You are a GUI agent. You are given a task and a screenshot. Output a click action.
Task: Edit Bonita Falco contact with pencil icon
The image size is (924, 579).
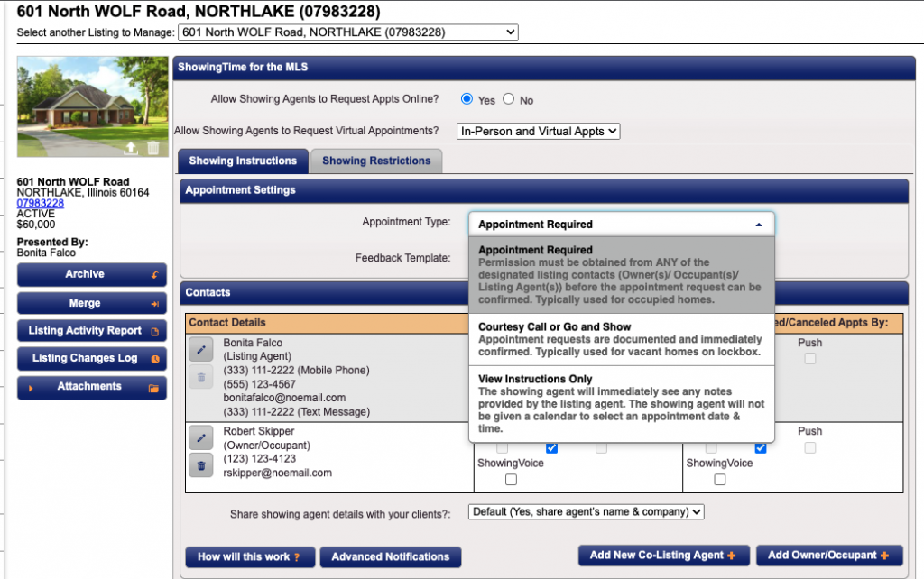click(x=201, y=349)
